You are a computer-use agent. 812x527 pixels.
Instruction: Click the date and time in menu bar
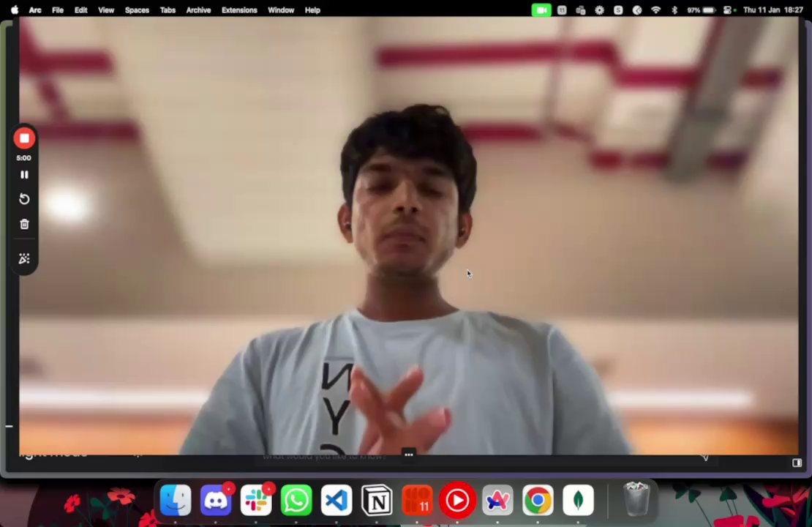click(772, 10)
